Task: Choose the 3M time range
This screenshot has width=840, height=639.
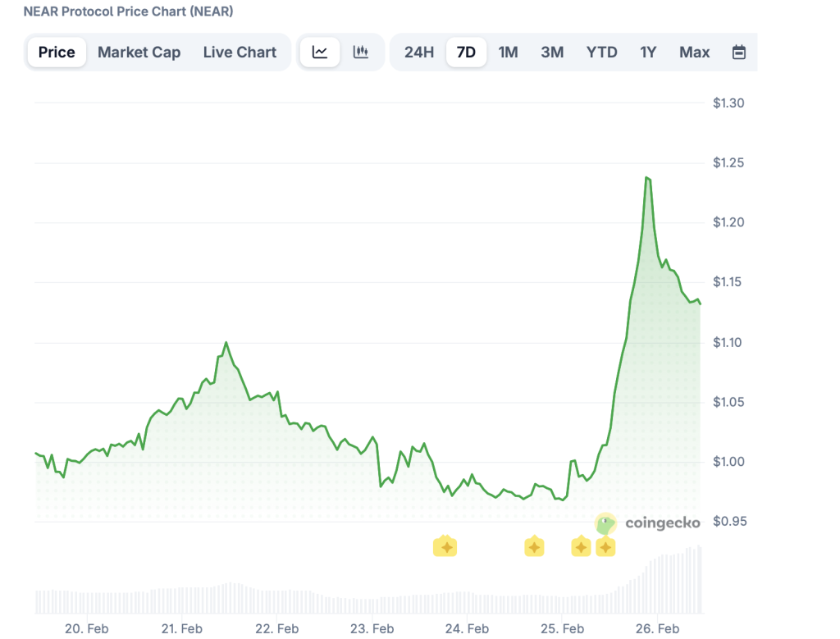Action: coord(552,52)
